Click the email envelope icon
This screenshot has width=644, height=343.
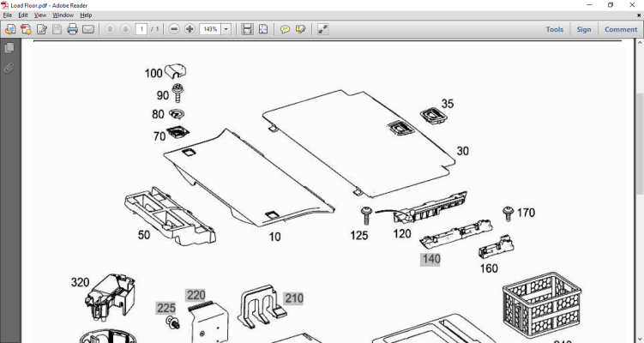pyautogui.click(x=88, y=29)
